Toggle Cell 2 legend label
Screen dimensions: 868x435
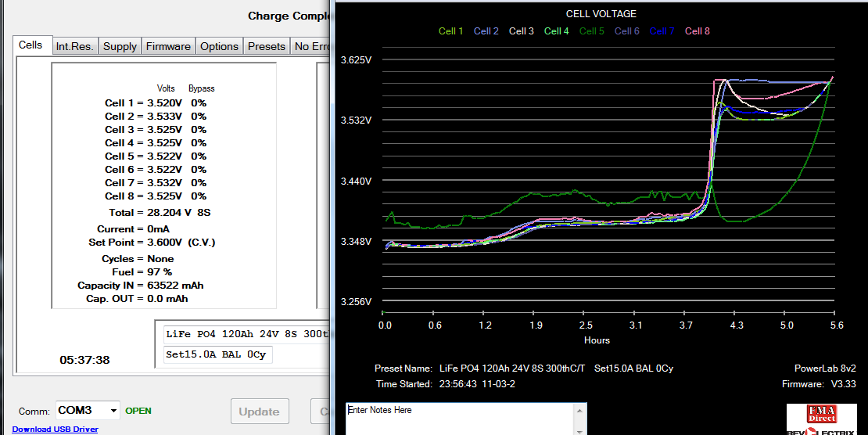coord(486,31)
